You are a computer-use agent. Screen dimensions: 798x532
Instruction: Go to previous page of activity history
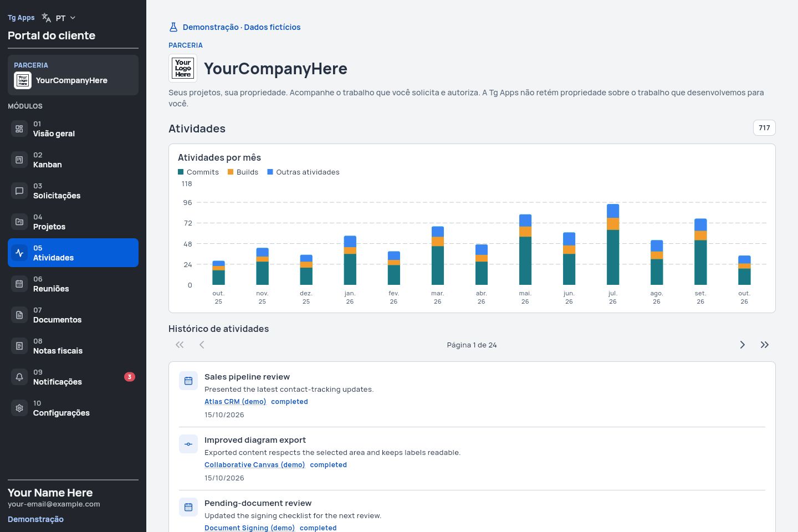202,345
